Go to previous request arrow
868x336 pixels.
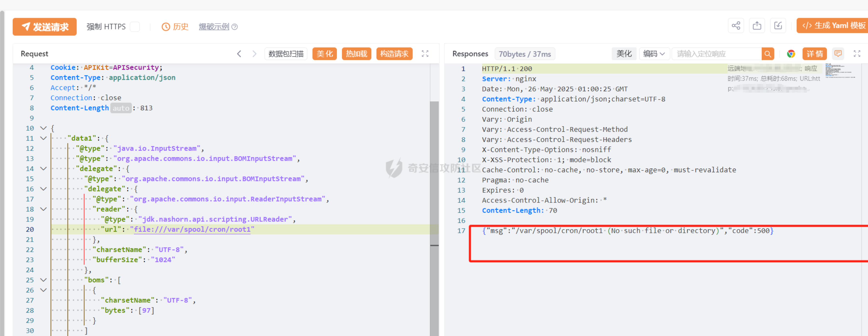239,54
